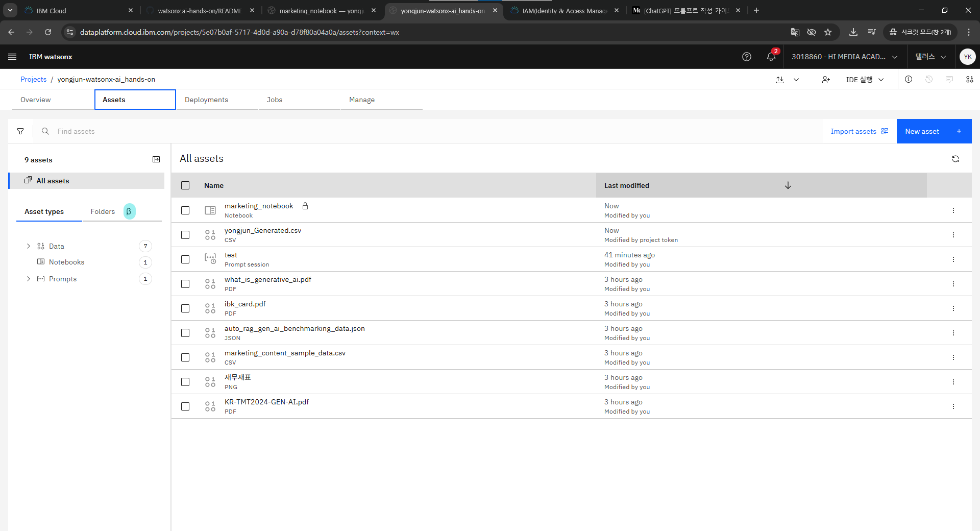980x531 pixels.
Task: Open the IDE 실행 dropdown
Action: pyautogui.click(x=865, y=80)
